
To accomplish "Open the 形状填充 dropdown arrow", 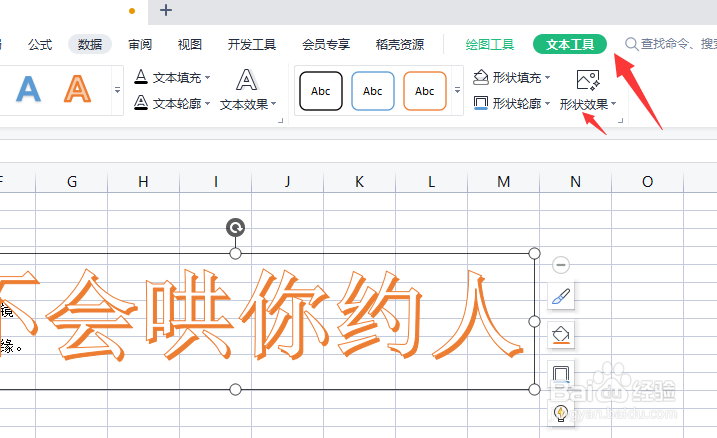I will 547,78.
